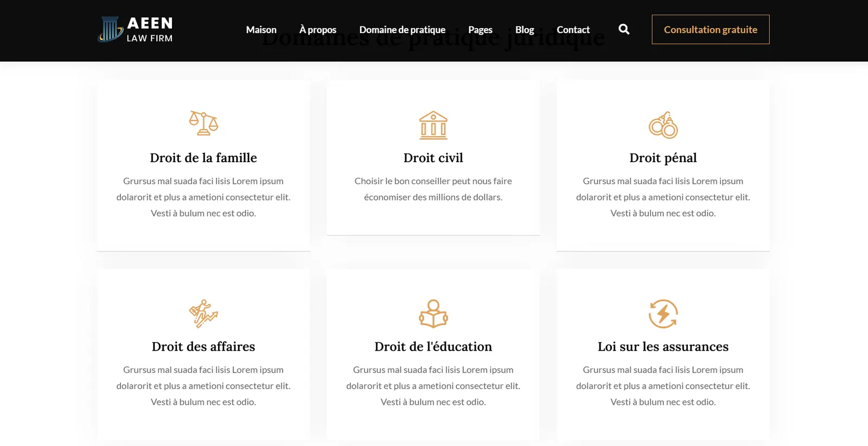868x446 pixels.
Task: Go to the Maison menu item
Action: (261, 30)
